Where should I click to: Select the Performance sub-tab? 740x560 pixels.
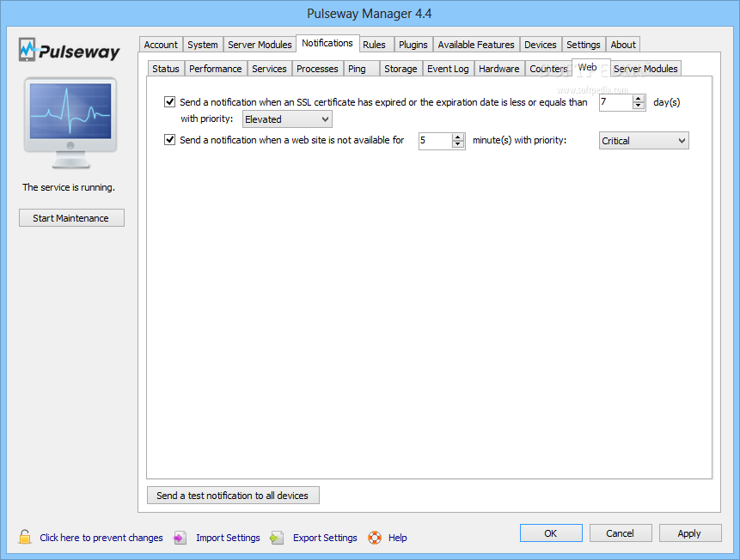pos(216,69)
